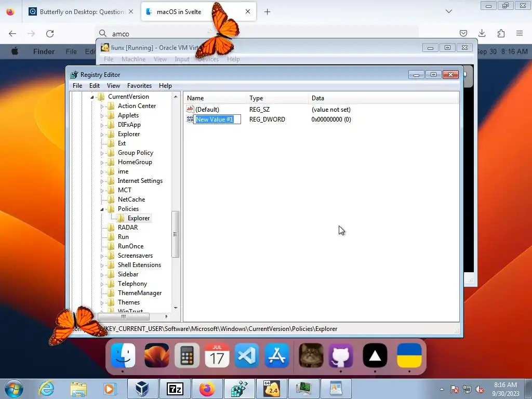532x399 pixels.
Task: Click the New Value #1 name field
Action: [217, 119]
